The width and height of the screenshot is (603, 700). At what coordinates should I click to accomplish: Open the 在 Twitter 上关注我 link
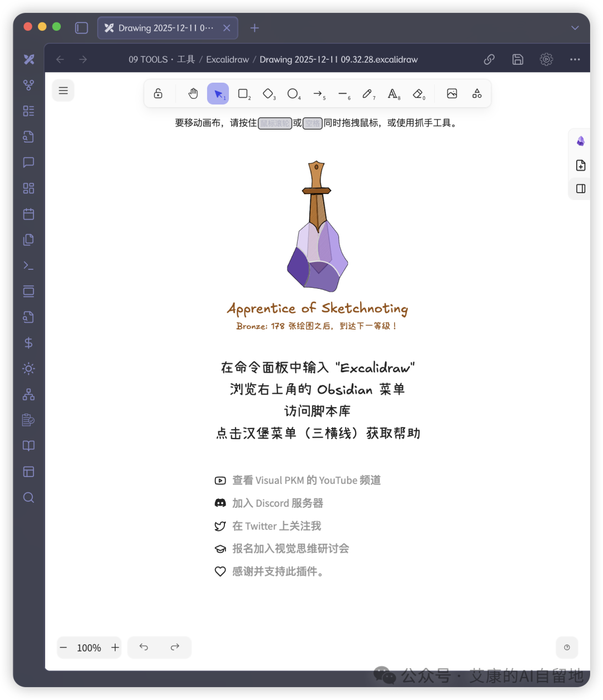point(268,526)
